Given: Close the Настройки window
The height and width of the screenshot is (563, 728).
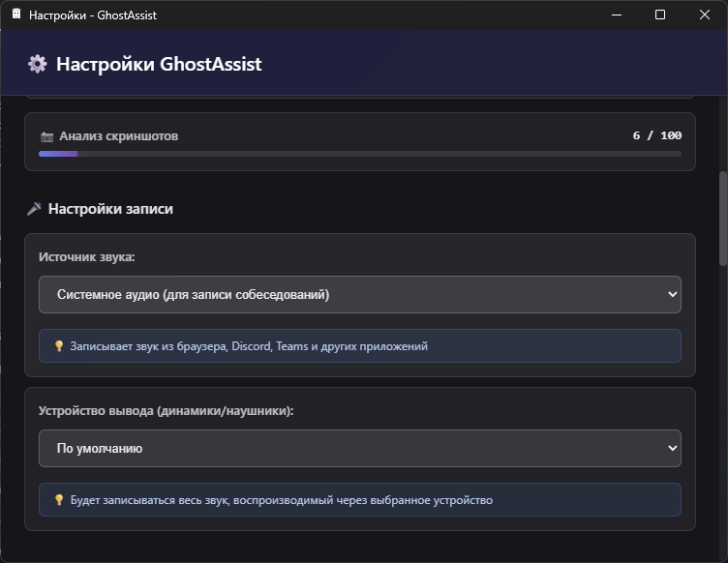Looking at the screenshot, I should pyautogui.click(x=705, y=15).
